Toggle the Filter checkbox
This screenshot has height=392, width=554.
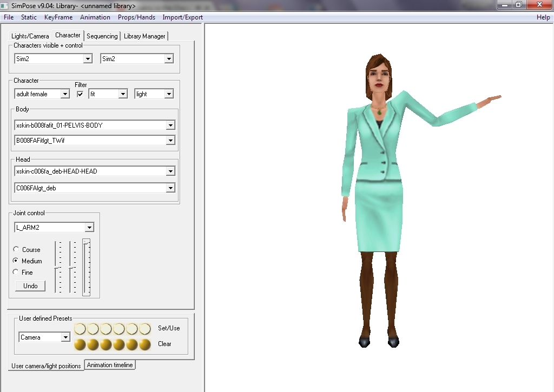point(81,94)
